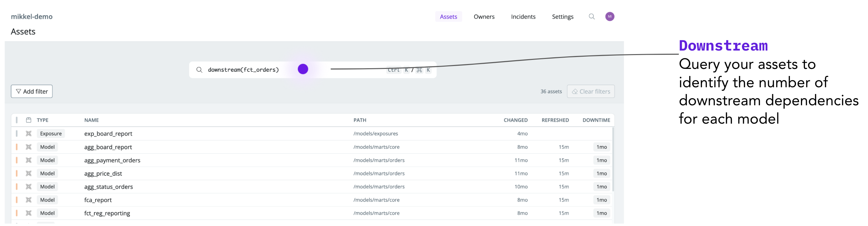Open the fca_report asset
Image resolution: width=868 pixels, height=226 pixels.
[x=98, y=200]
